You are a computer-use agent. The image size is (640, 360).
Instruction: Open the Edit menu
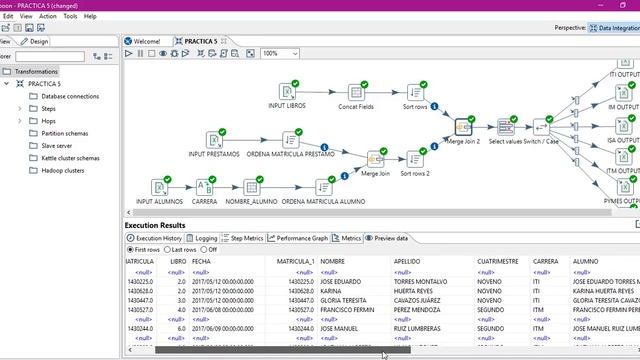(8, 16)
